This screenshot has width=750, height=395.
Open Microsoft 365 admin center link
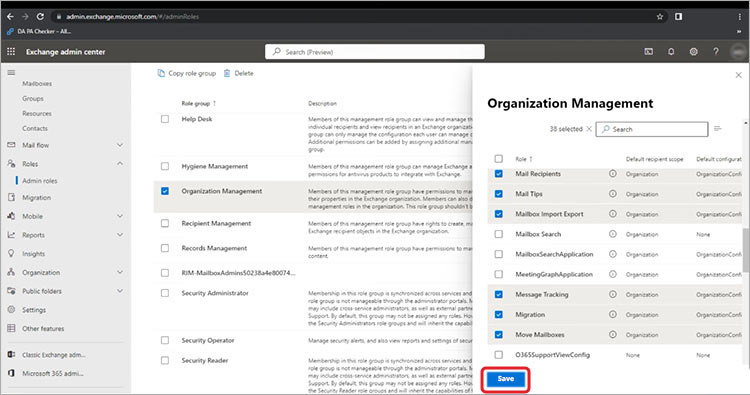(53, 373)
